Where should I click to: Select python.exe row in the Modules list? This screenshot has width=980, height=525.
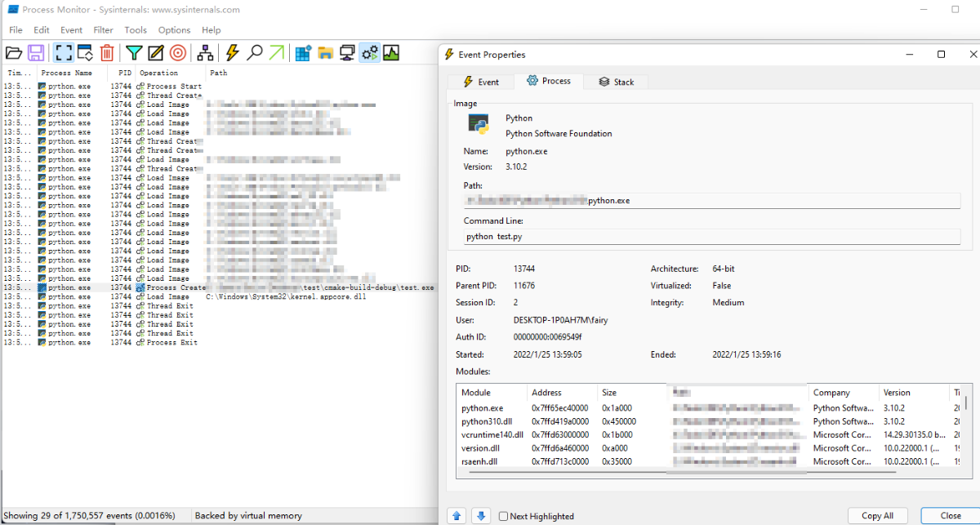[x=710, y=408]
